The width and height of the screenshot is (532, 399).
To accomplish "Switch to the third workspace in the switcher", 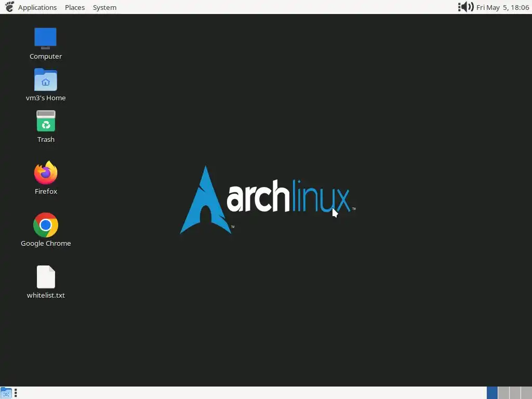I will tap(515, 393).
